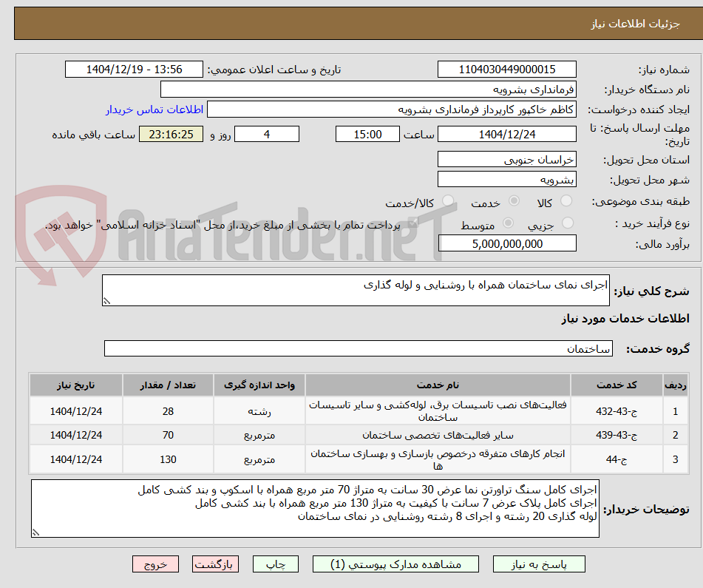Click the تعداد / مقدار column header

point(168,385)
